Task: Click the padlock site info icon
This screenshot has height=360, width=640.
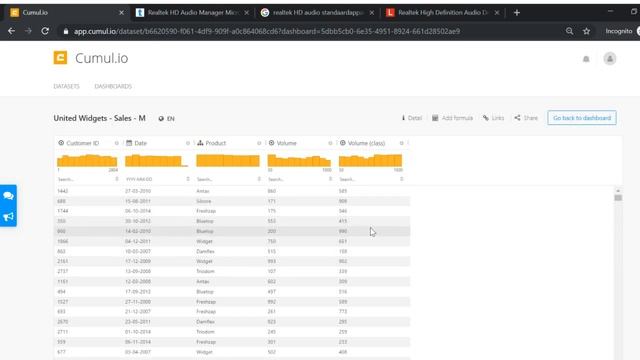Action: point(66,31)
